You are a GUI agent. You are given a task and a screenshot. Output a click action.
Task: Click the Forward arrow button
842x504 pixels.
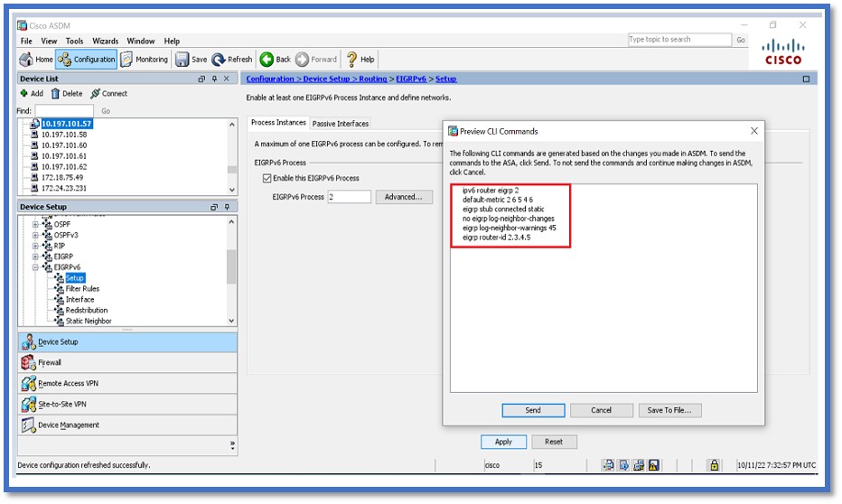click(x=316, y=60)
